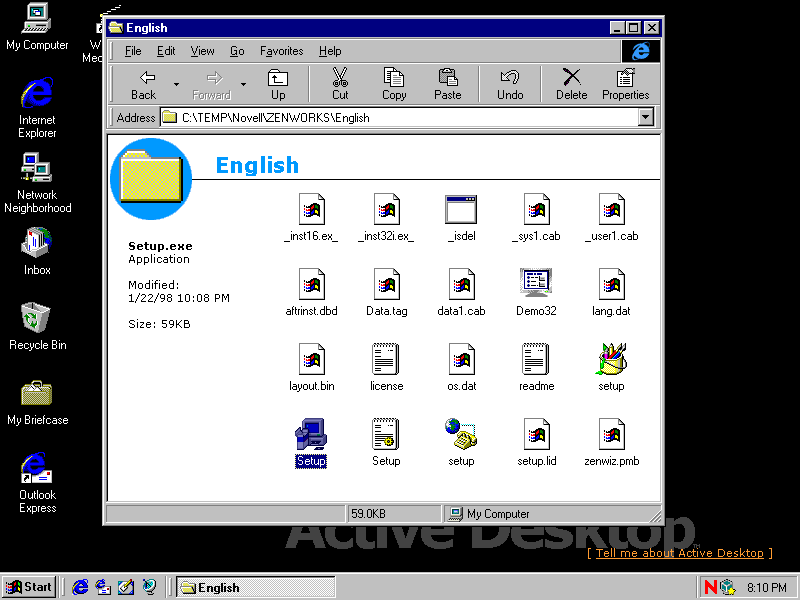Open the Favorites menu
Image resolution: width=800 pixels, height=600 pixels.
point(281,51)
